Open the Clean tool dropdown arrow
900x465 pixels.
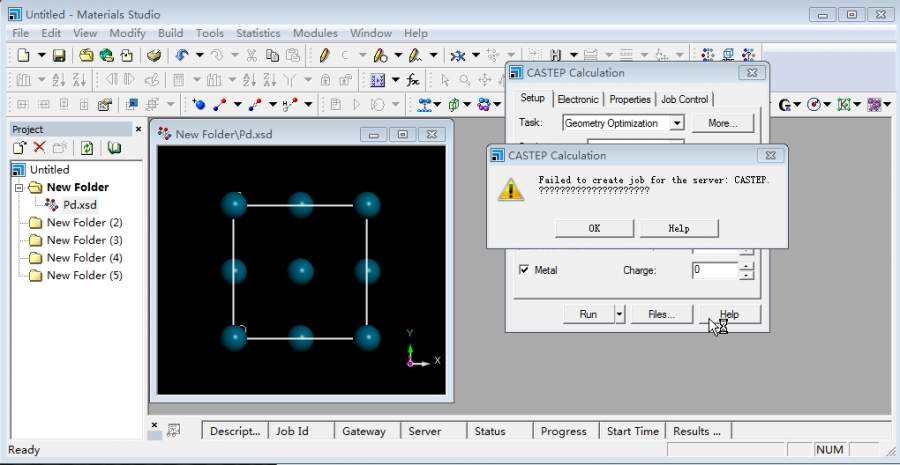(475, 56)
